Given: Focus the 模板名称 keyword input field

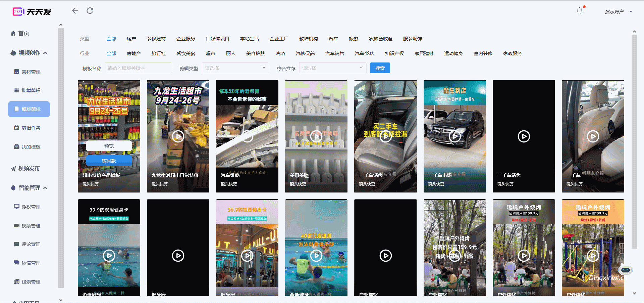Looking at the screenshot, I should coord(138,68).
